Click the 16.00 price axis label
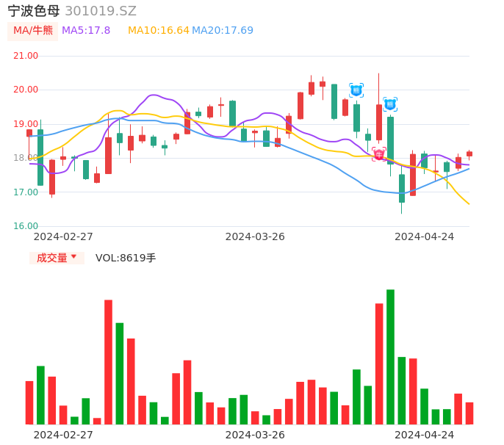The height and width of the screenshot is (445, 504). pyautogui.click(x=26, y=226)
